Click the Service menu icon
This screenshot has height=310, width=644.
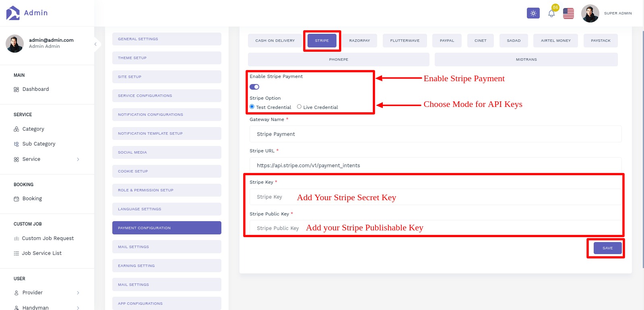click(x=17, y=159)
